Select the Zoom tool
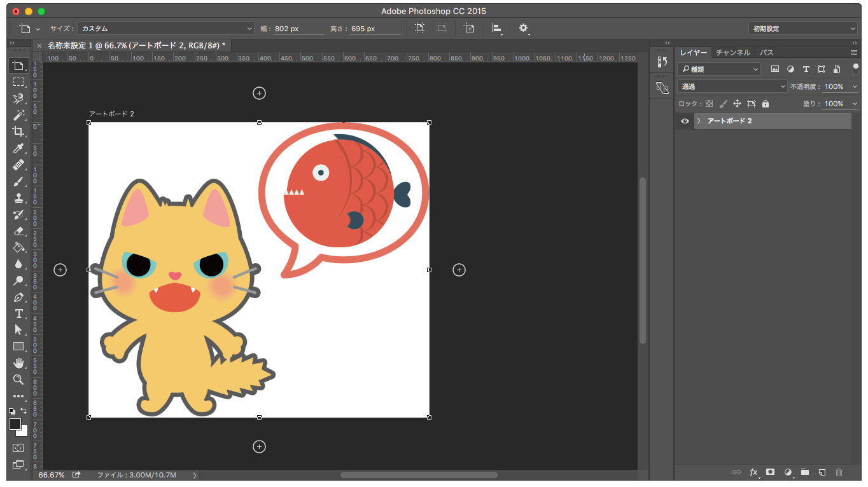 pos(18,380)
